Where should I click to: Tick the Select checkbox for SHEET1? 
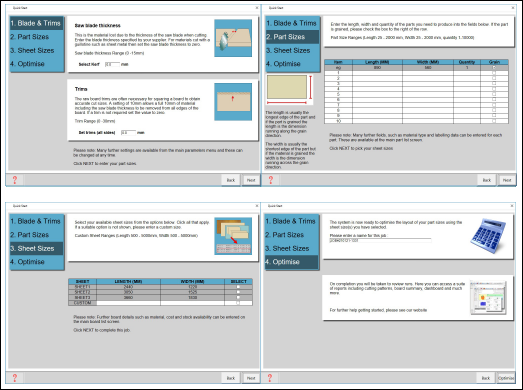(x=238, y=287)
